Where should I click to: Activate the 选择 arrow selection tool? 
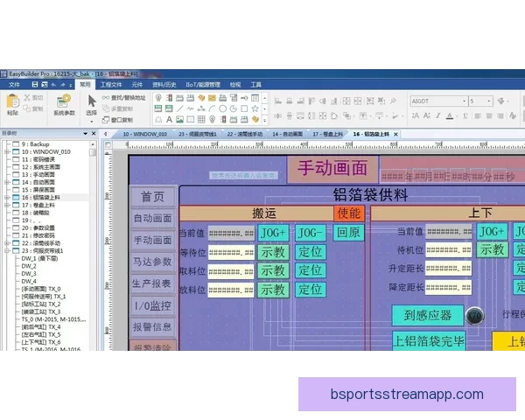tap(91, 101)
